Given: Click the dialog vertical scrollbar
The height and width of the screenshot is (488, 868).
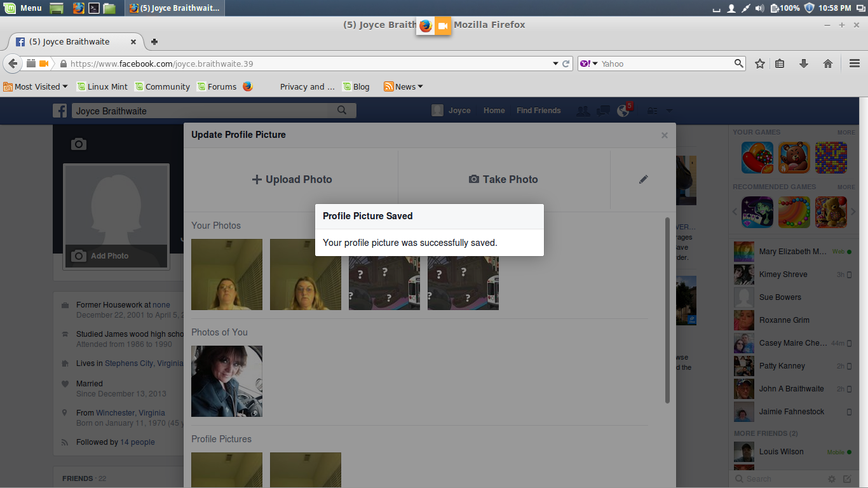Looking at the screenshot, I should [667, 310].
